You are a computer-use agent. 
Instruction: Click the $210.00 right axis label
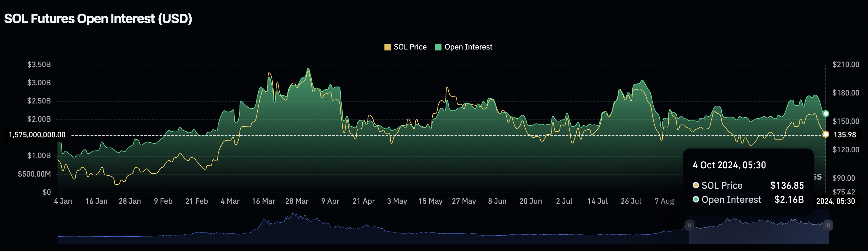(x=846, y=65)
